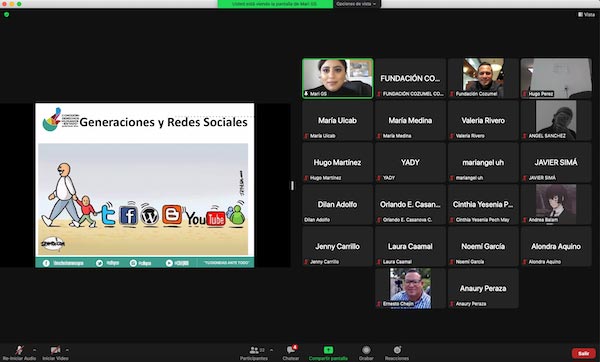Click the red Salir button
The image size is (600, 362).
(x=584, y=353)
